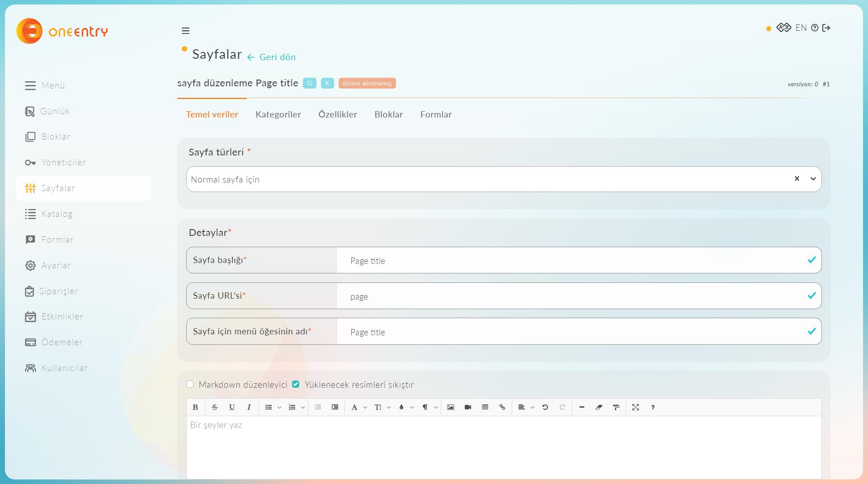Decrease indent in the editor
The width and height of the screenshot is (868, 484).
(x=318, y=407)
